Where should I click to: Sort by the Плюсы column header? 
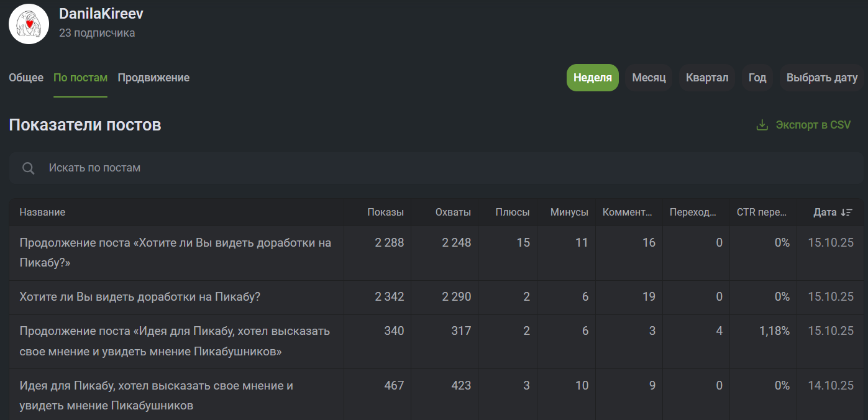[512, 212]
